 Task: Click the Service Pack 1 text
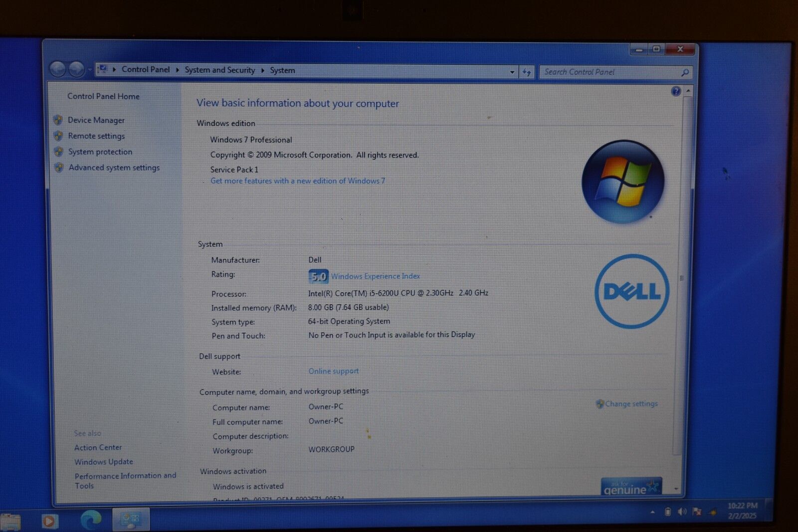click(x=234, y=170)
